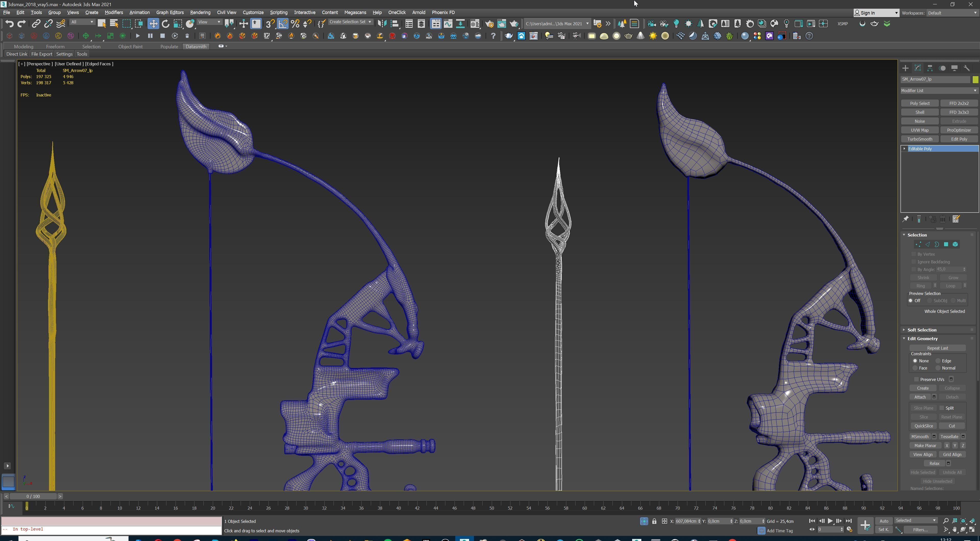Click the Play Animation button

pos(830,521)
